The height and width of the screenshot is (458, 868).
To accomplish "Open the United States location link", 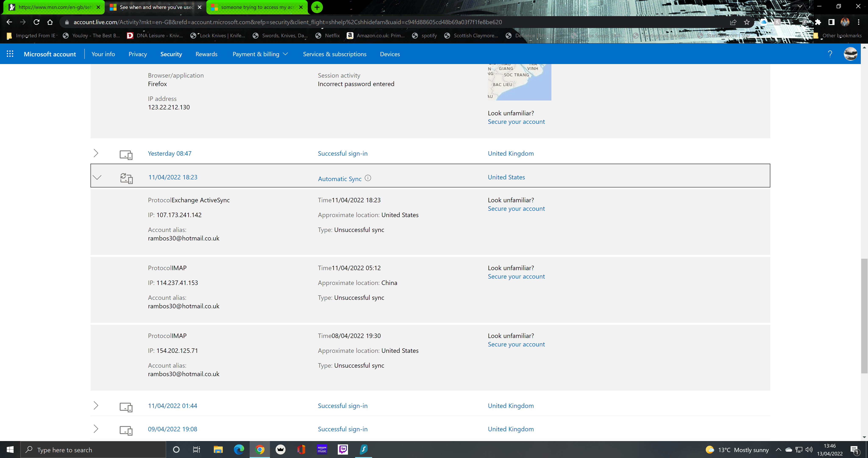I will click(506, 177).
